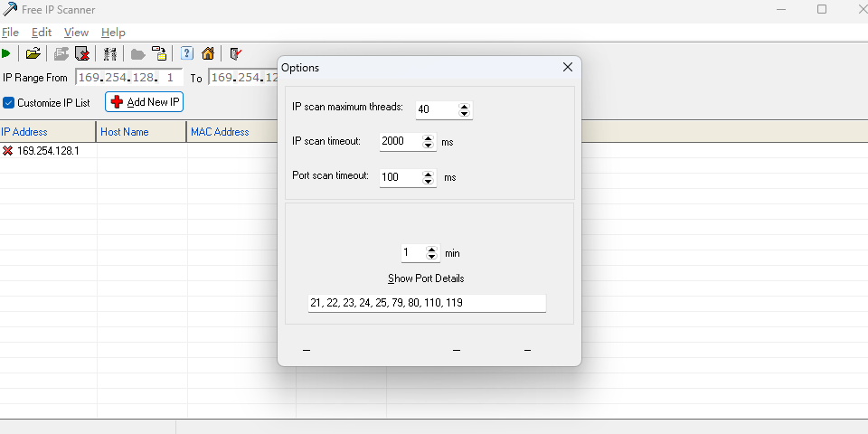Click the network computers toolbar icon

110,53
